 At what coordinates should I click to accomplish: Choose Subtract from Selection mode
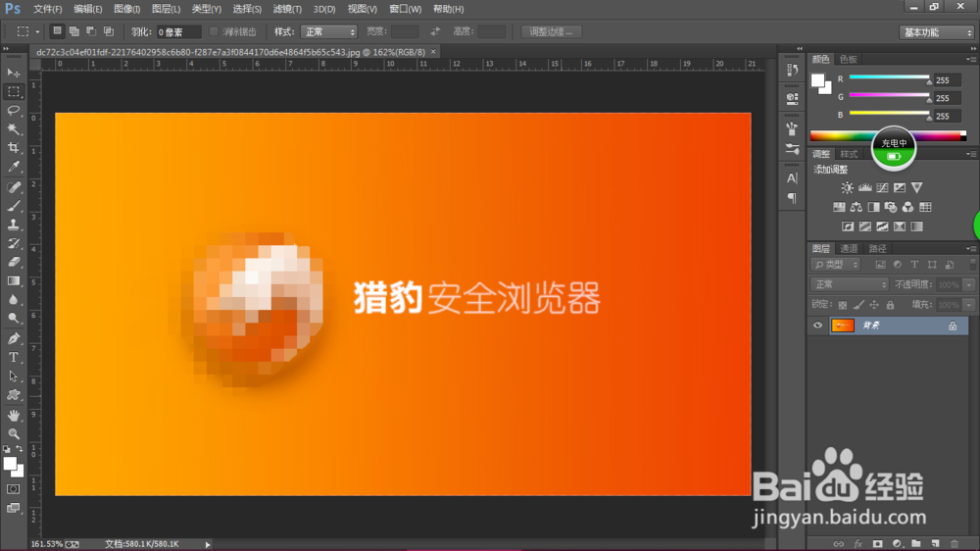tap(90, 30)
